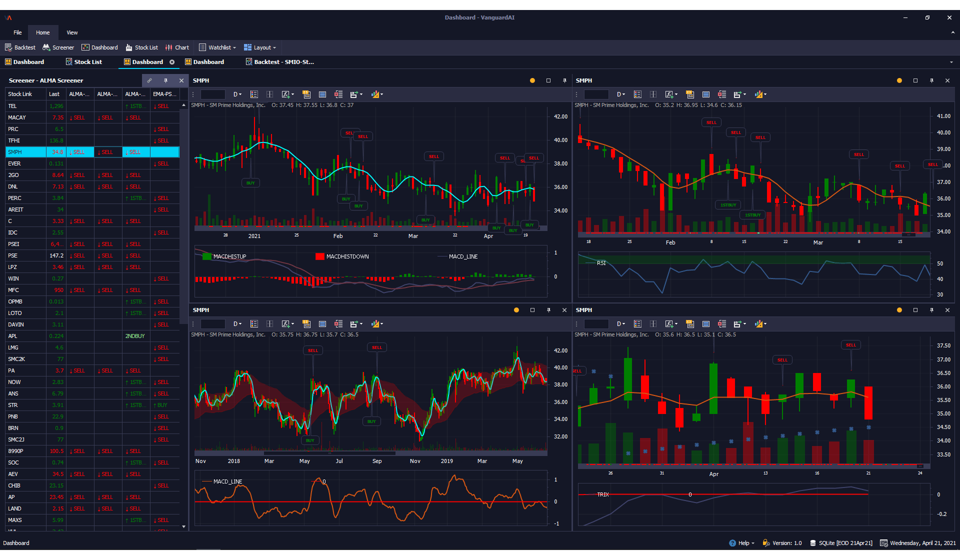Open the Layout dropdown menu
The height and width of the screenshot is (560, 960).
[x=260, y=47]
